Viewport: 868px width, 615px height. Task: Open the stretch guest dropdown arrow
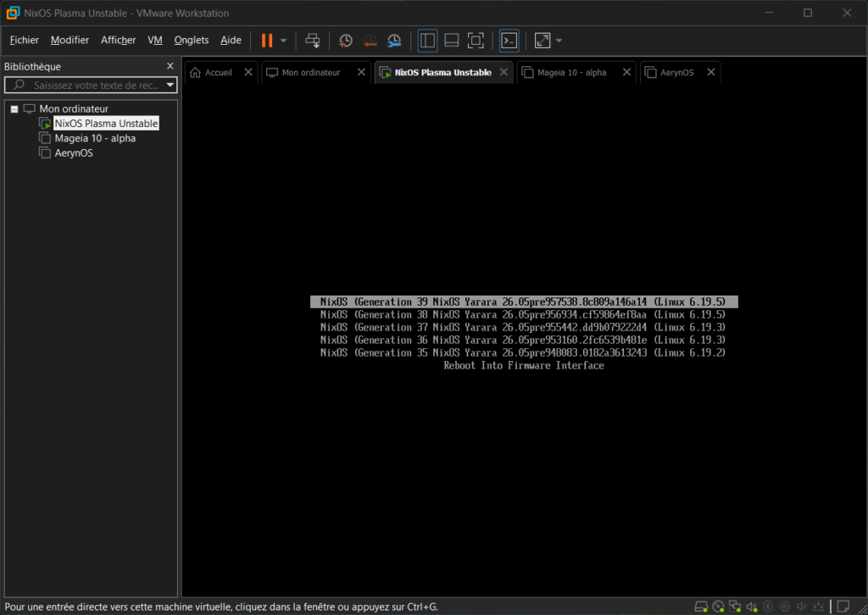coord(559,41)
